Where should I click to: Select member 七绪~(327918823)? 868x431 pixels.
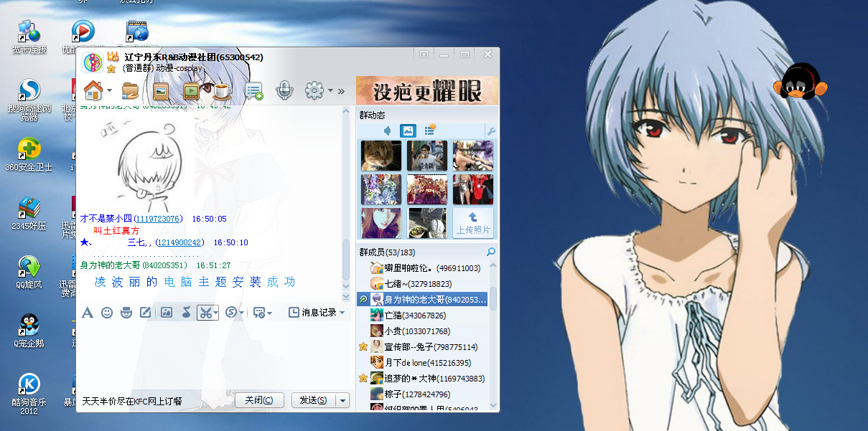click(x=422, y=283)
